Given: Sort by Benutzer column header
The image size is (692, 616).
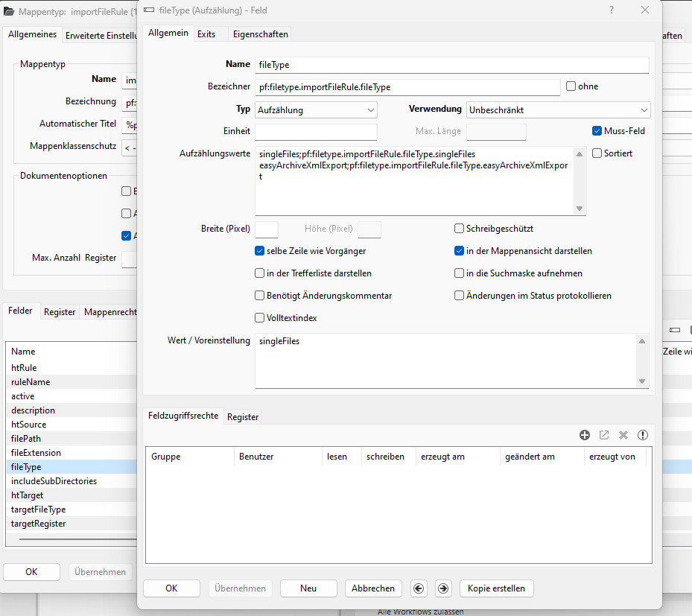Looking at the screenshot, I should click(x=278, y=457).
